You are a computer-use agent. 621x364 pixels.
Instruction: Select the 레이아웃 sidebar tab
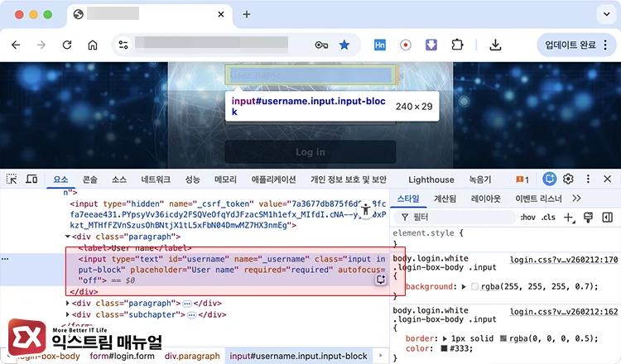485,199
